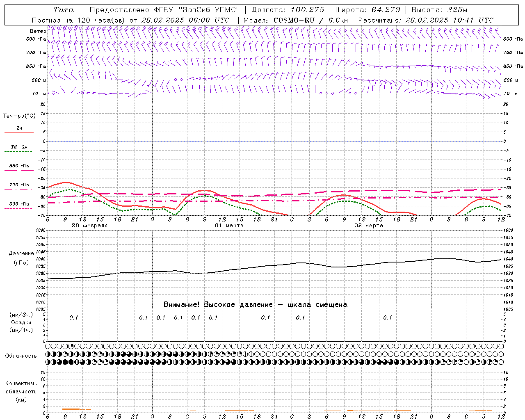This screenshot has height=420, width=525.
Task: Click the "10 м" wind level label on the left
Action: tap(39, 94)
